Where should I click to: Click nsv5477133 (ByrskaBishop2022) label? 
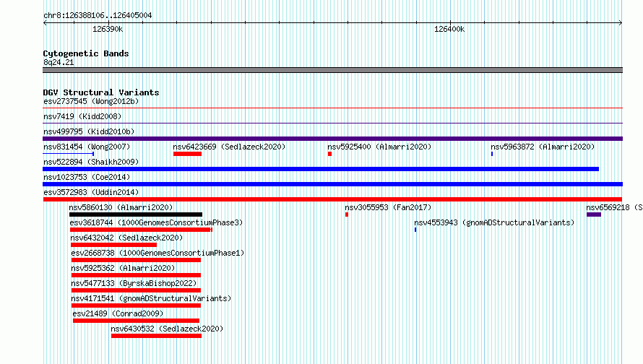pyautogui.click(x=134, y=283)
